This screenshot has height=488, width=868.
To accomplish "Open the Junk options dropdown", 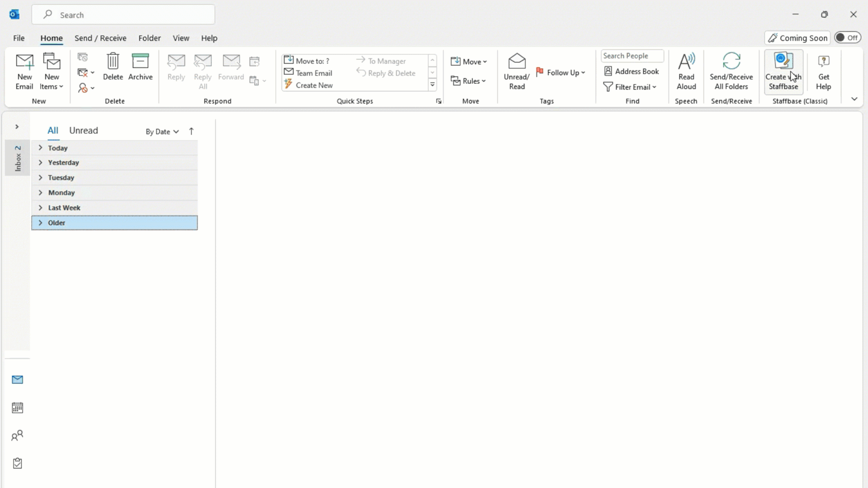I will point(86,88).
